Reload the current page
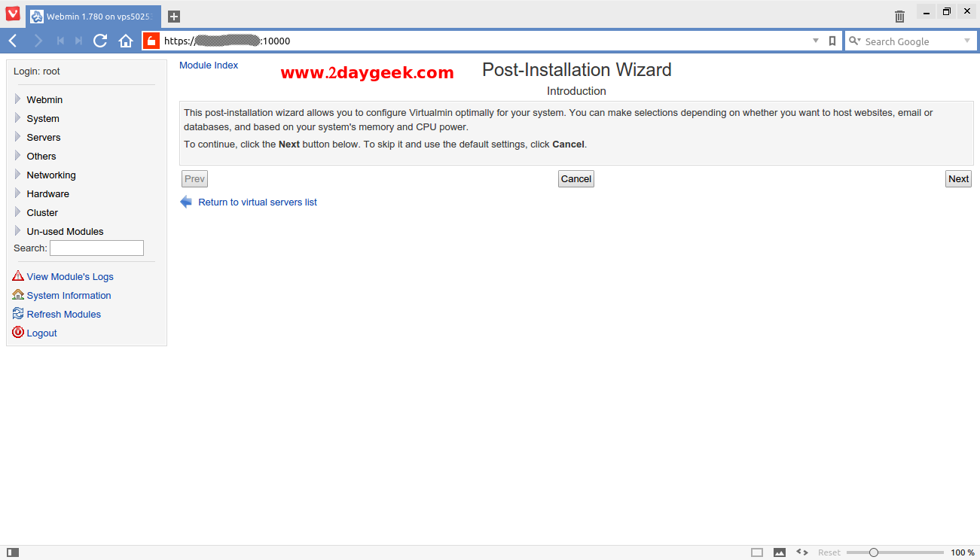980x560 pixels. coord(100,41)
